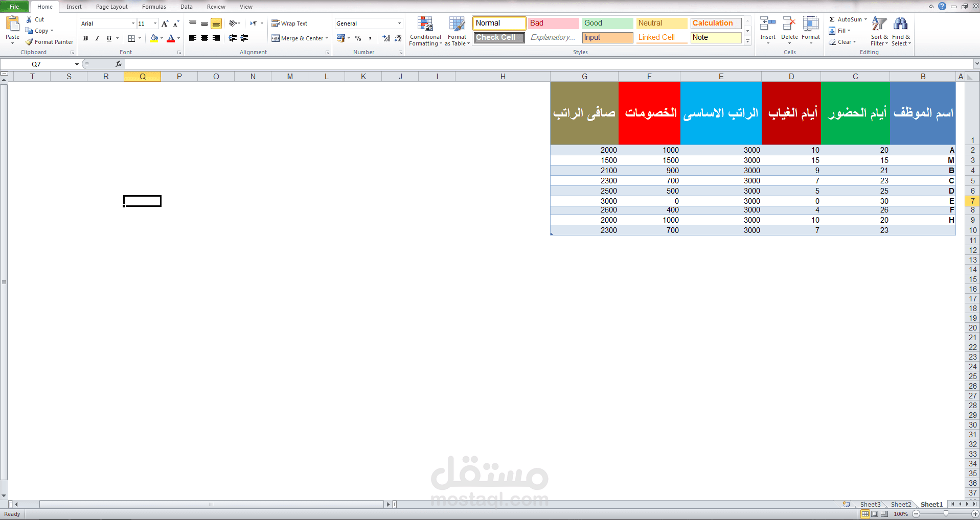Screen dimensions: 980x520
Task: Open Sort & Filter menu
Action: [x=879, y=31]
